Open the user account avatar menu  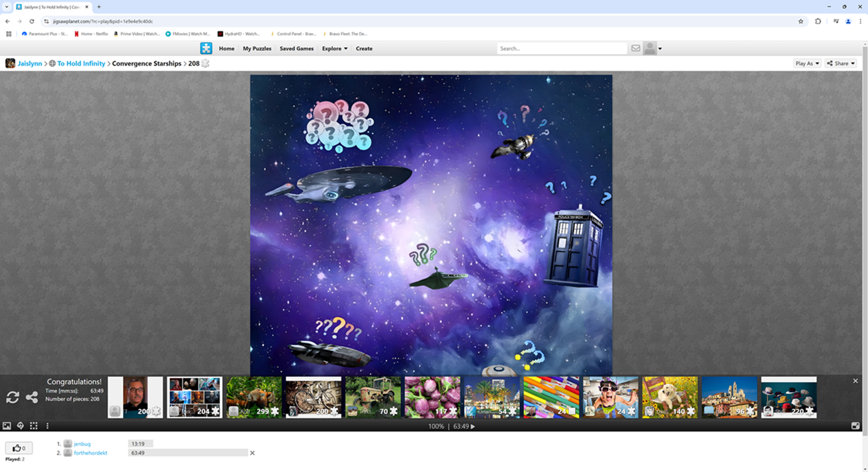pyautogui.click(x=652, y=48)
